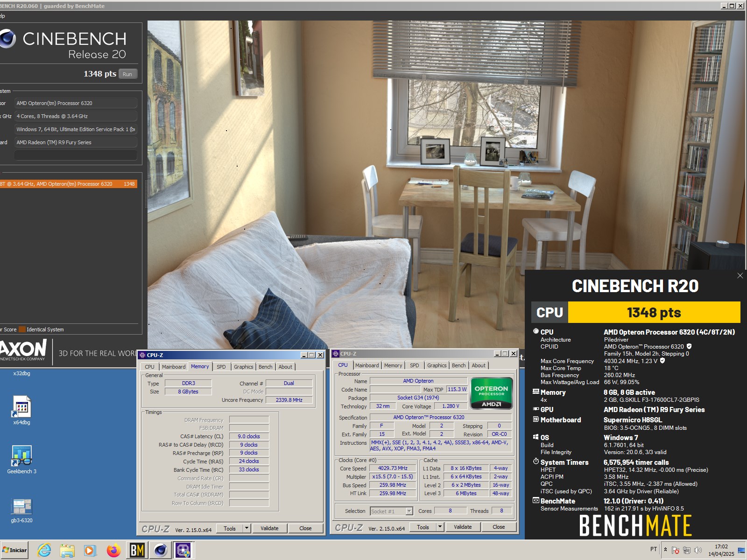Image resolution: width=747 pixels, height=560 pixels.
Task: Show hidden tray icons arrow
Action: [665, 550]
